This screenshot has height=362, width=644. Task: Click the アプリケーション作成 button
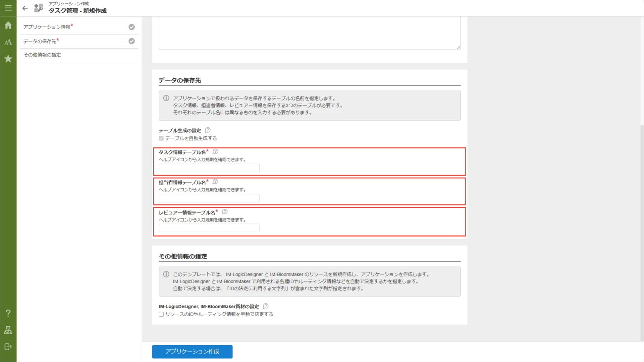point(192,352)
